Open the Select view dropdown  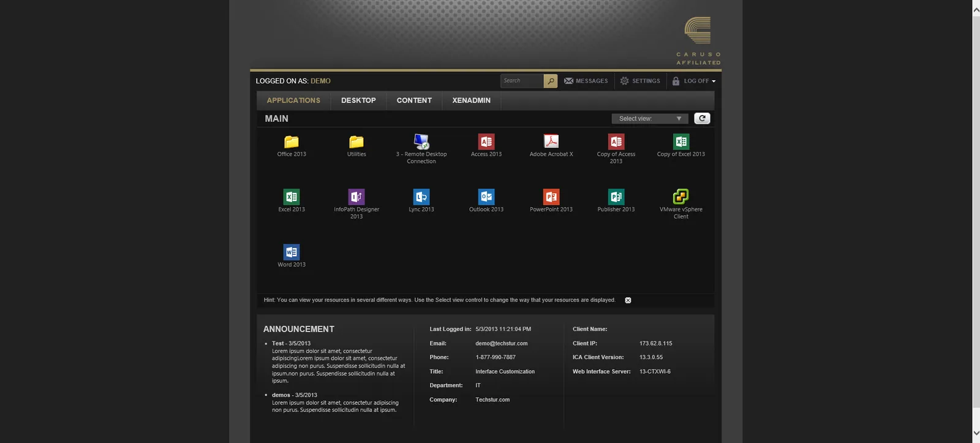tap(650, 119)
